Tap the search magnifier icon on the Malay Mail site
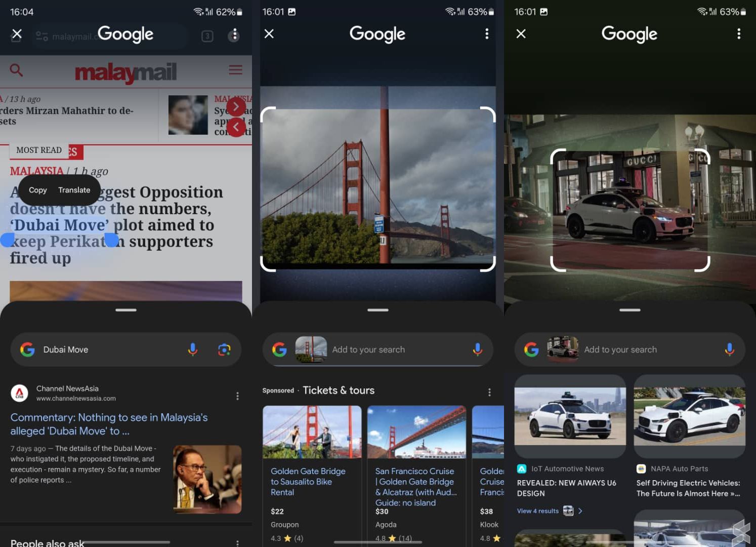 coord(16,70)
